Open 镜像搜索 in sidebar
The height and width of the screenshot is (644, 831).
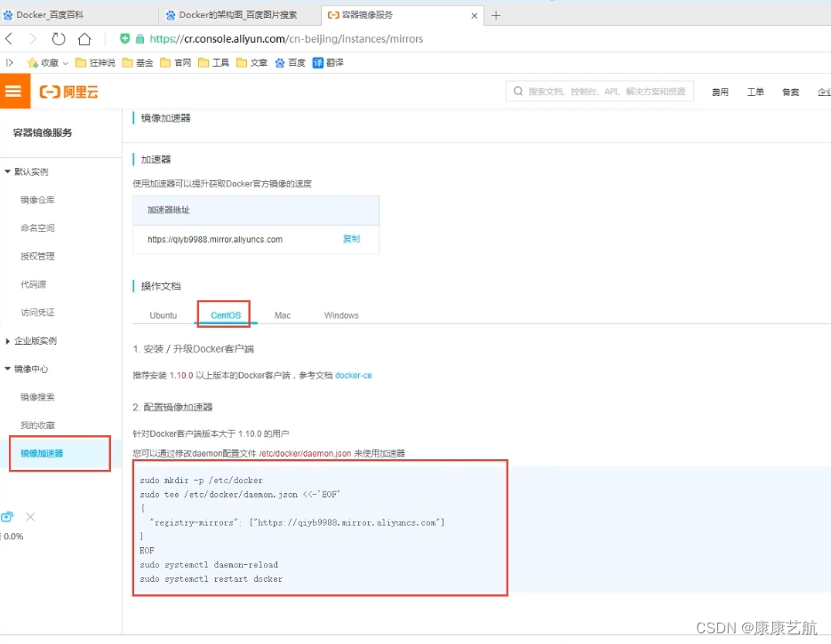37,397
